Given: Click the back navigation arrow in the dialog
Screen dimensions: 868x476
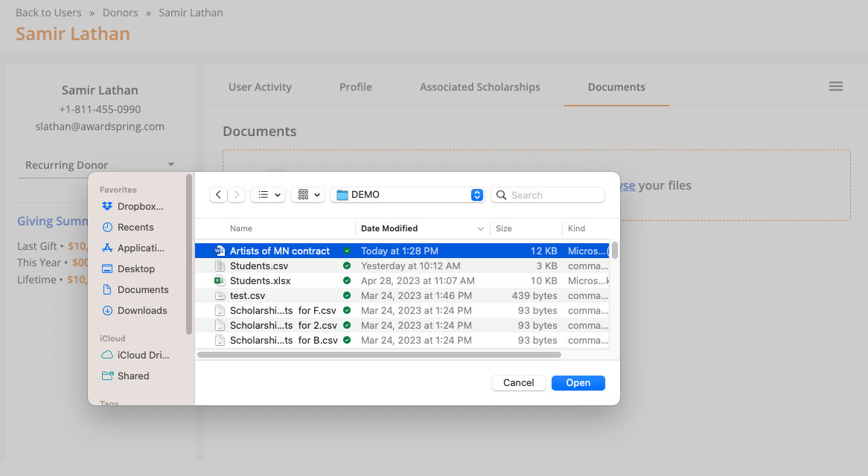Looking at the screenshot, I should [218, 194].
